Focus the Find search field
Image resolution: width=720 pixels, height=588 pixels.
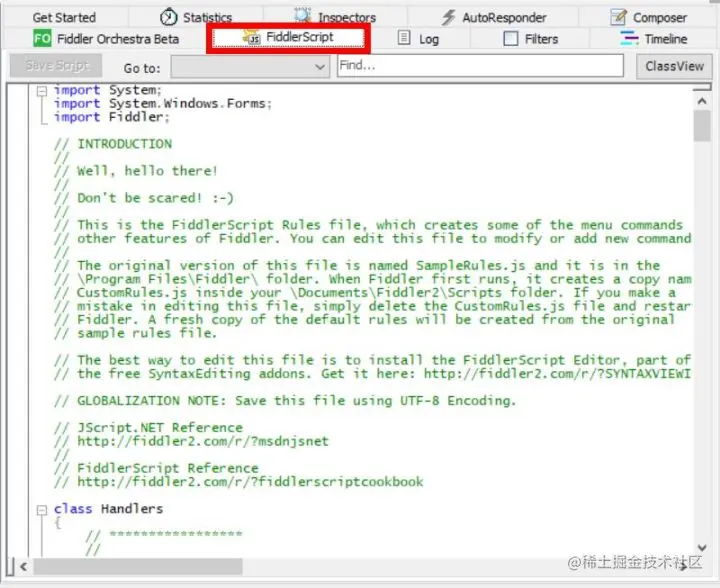tap(480, 66)
